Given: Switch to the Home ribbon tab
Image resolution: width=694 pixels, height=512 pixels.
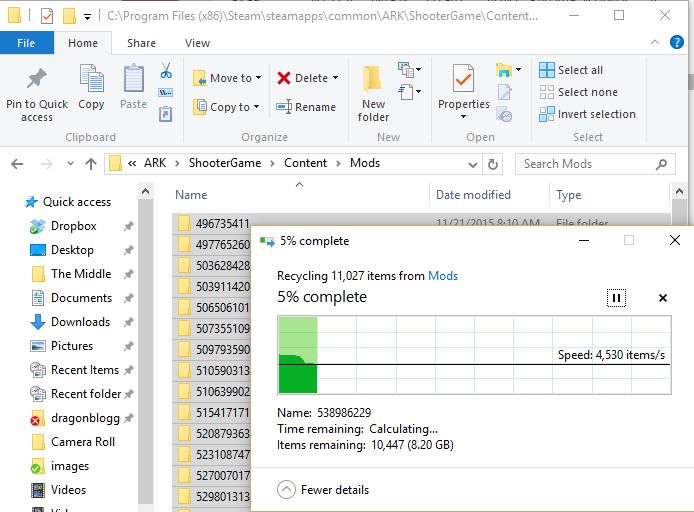Looking at the screenshot, I should (x=83, y=43).
